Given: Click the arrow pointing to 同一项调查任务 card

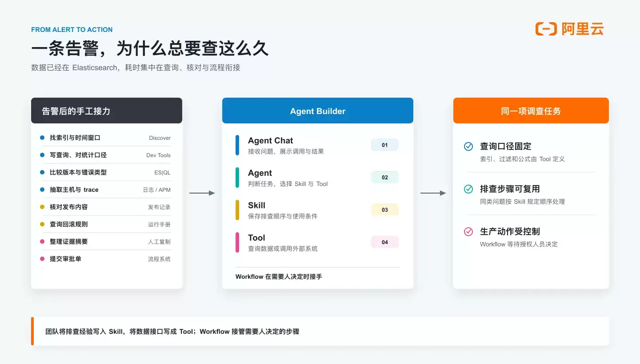Looking at the screenshot, I should click(433, 193).
